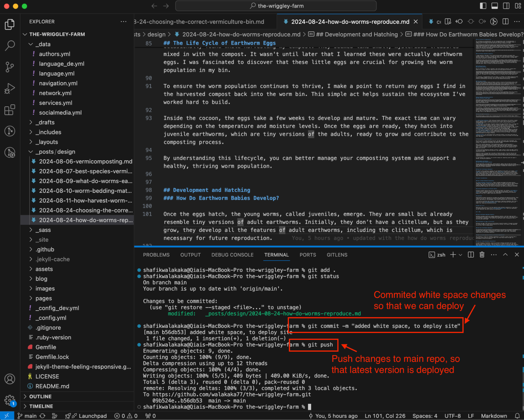Switch to the GITLENS panel tab
Screen dimensions: 524x420
337,255
